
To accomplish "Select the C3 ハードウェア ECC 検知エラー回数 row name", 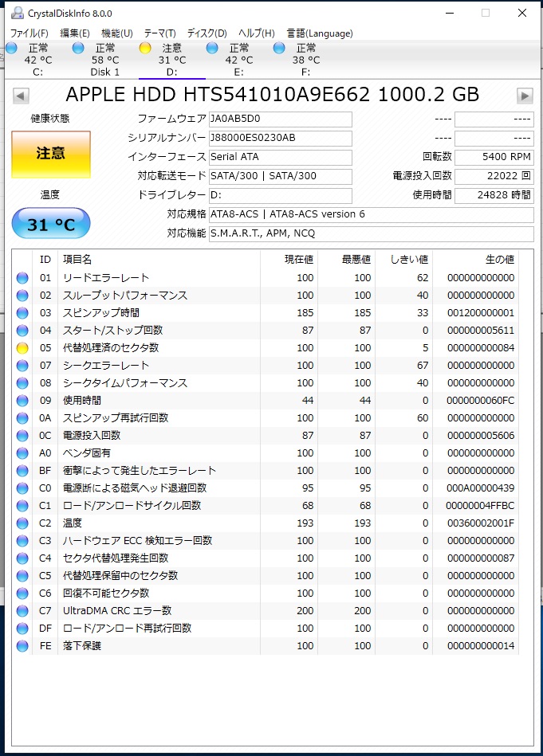I will point(138,541).
